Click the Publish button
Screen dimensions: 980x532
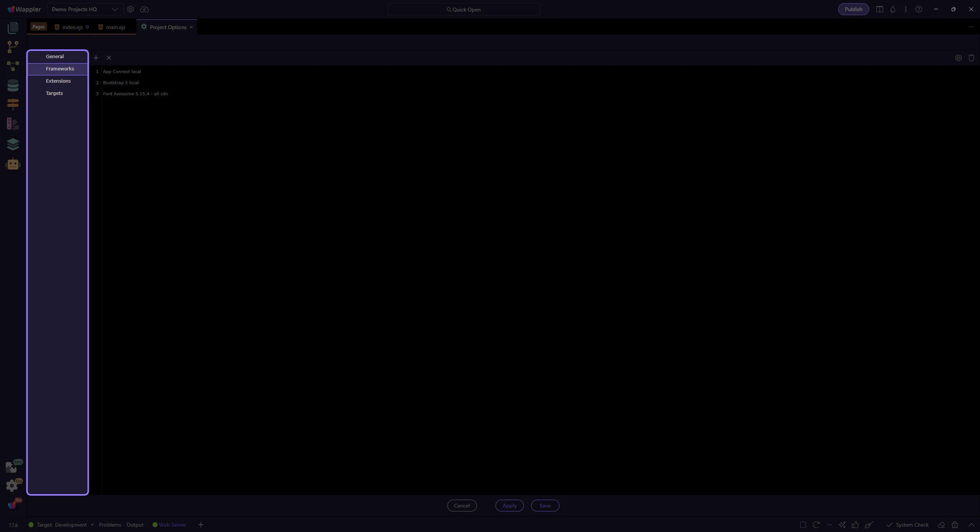(853, 9)
